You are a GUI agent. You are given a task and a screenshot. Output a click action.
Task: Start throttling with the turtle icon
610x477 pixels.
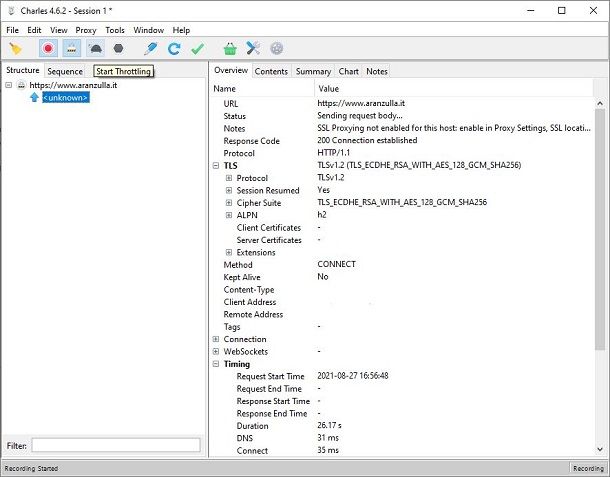click(x=95, y=49)
